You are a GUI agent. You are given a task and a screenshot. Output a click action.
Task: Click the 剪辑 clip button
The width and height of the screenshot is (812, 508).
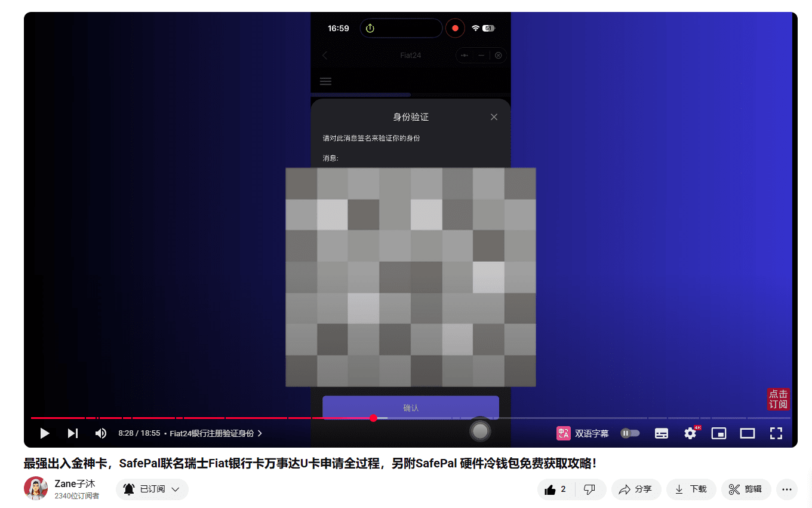click(x=746, y=489)
